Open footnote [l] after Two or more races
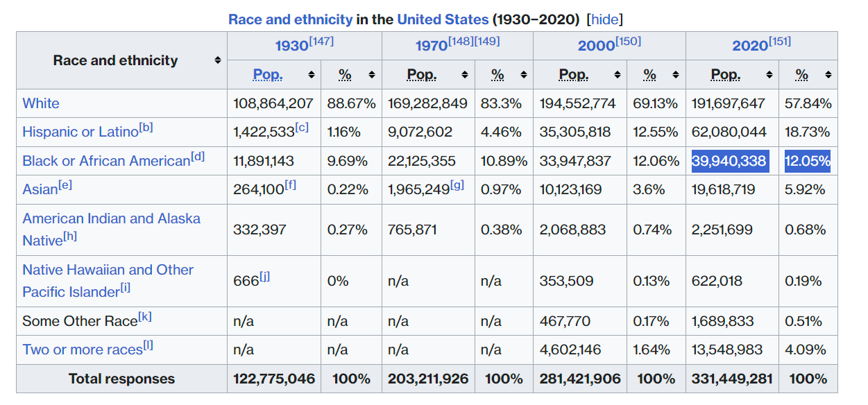Screen dimensions: 868x405 coord(148,345)
